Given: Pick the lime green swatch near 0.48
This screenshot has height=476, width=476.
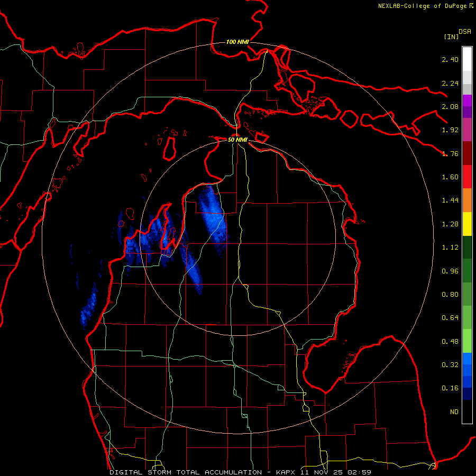Looking at the screenshot, I should pyautogui.click(x=467, y=341).
